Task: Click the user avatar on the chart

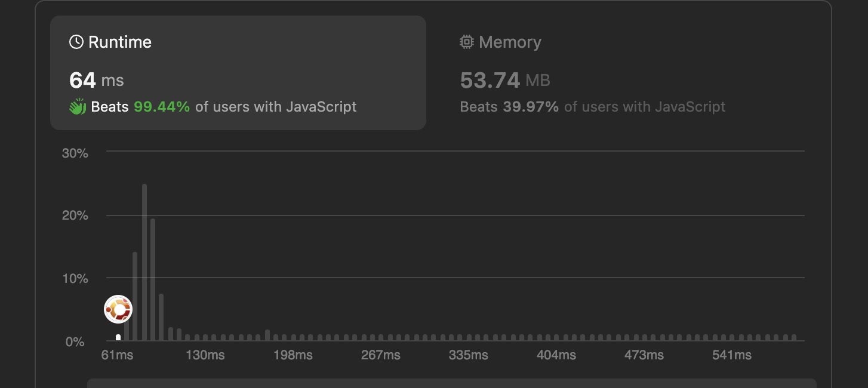Action: tap(118, 309)
